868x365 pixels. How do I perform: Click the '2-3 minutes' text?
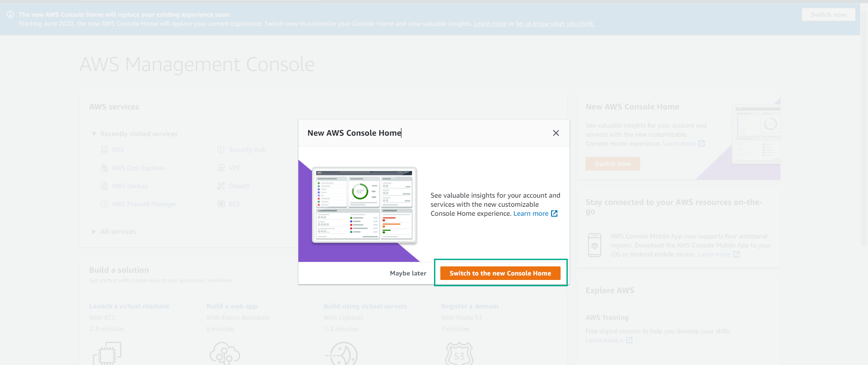(106, 329)
